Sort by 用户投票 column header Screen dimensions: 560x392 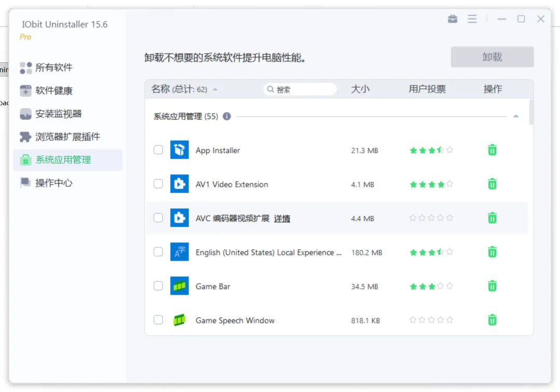coord(427,89)
